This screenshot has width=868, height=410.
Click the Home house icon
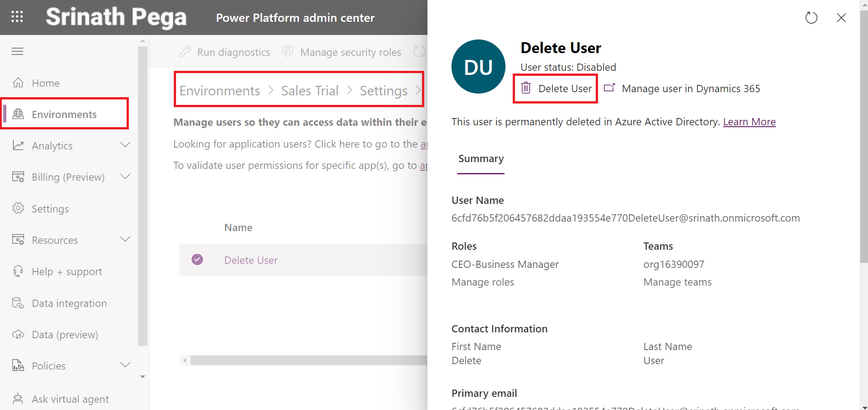pos(18,83)
